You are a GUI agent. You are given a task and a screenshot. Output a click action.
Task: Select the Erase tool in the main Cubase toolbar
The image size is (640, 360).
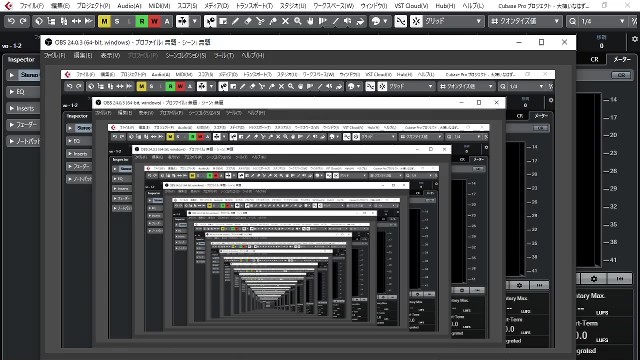[x=248, y=21]
